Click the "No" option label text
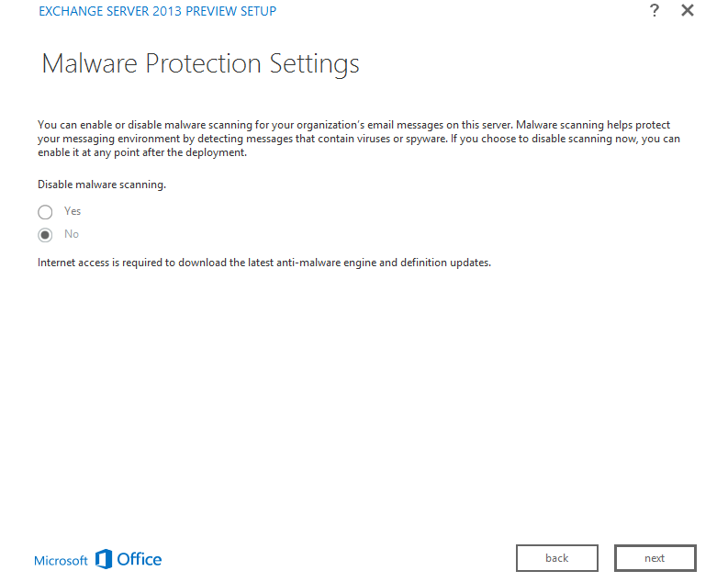 click(72, 234)
